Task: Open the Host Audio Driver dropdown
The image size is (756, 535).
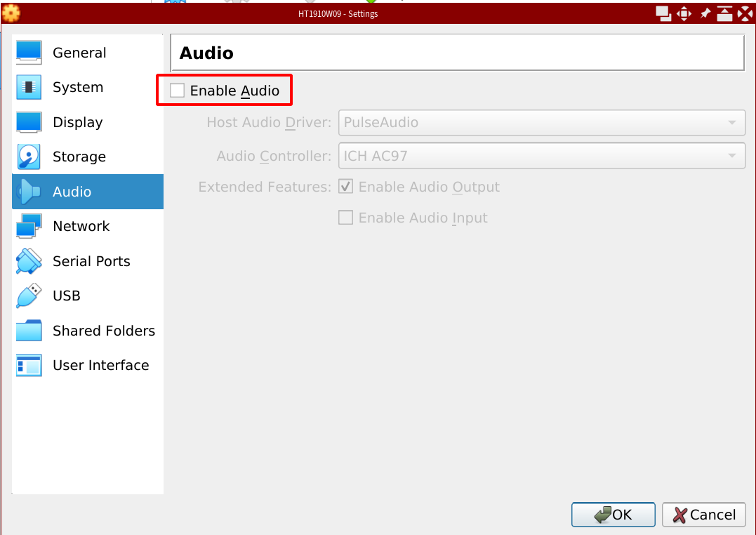Action: point(541,122)
